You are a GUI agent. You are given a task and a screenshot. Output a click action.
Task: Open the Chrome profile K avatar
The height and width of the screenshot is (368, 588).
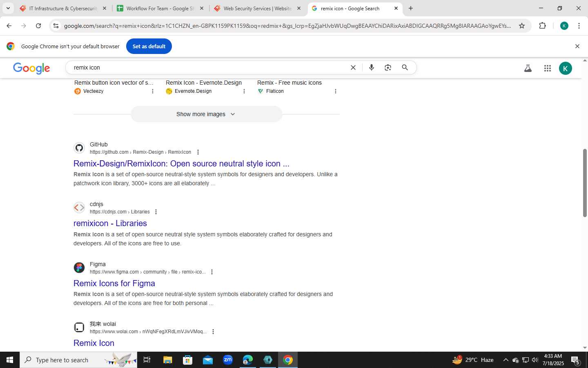pyautogui.click(x=564, y=26)
